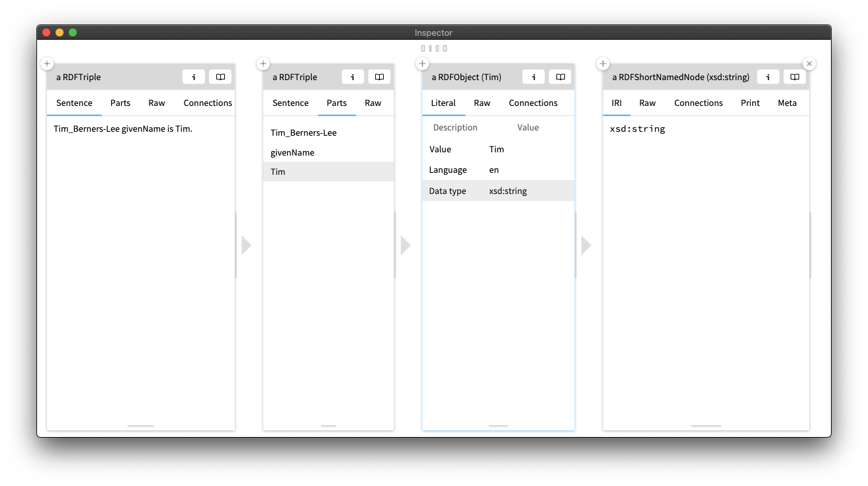
Task: Click plus button on RDFShortNamedNode pane
Action: pos(603,64)
